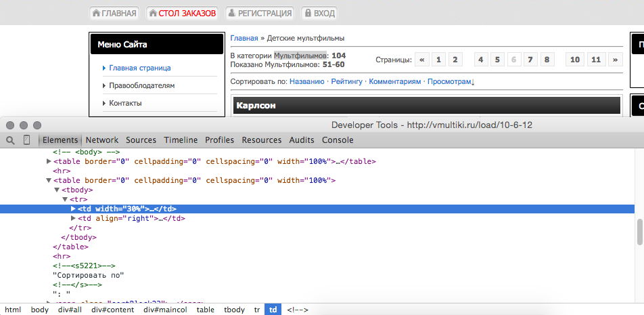The width and height of the screenshot is (644, 315).
Task: Click the DevTools search magnifier icon
Action: (10, 140)
